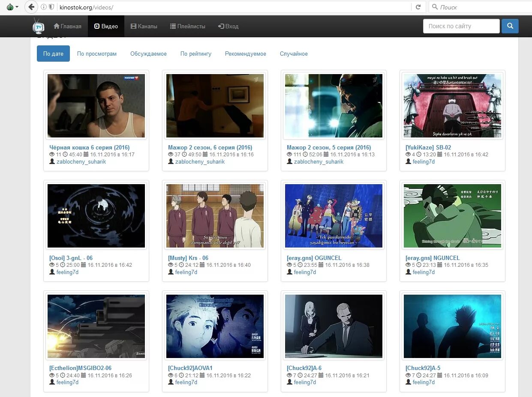This screenshot has width=532, height=397.
Task: Open the [Musty] Krs - 06 thumbnail
Action: pos(215,216)
